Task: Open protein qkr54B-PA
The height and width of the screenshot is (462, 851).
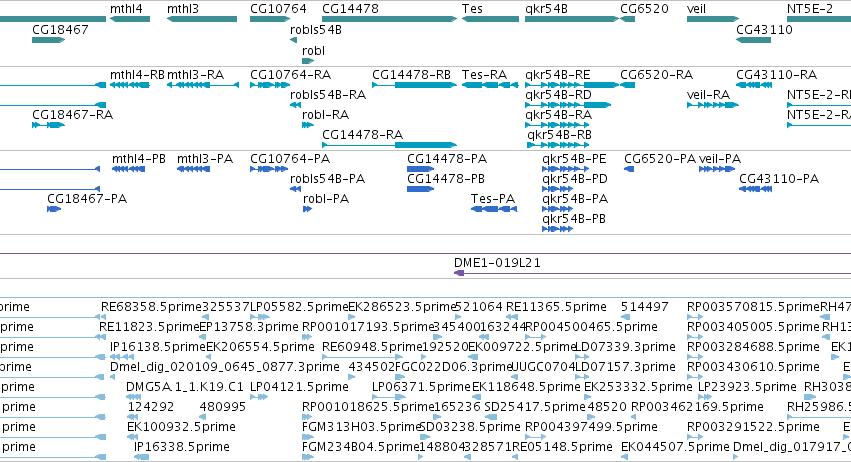Action: coord(575,199)
